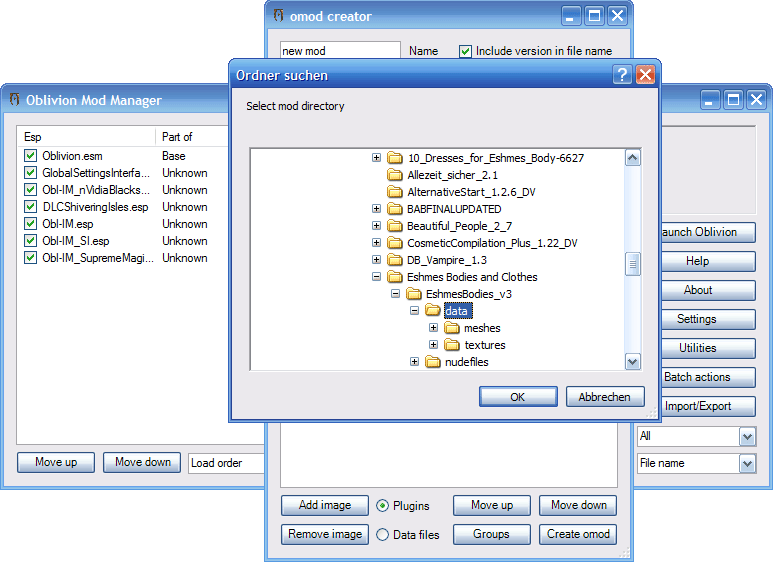Image resolution: width=774 pixels, height=563 pixels.
Task: Uncheck the GlobalSettingsInterfa... plugin
Action: [x=31, y=173]
